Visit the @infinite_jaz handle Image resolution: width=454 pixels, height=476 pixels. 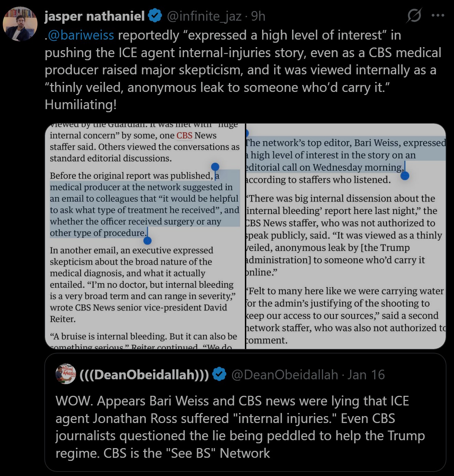204,16
